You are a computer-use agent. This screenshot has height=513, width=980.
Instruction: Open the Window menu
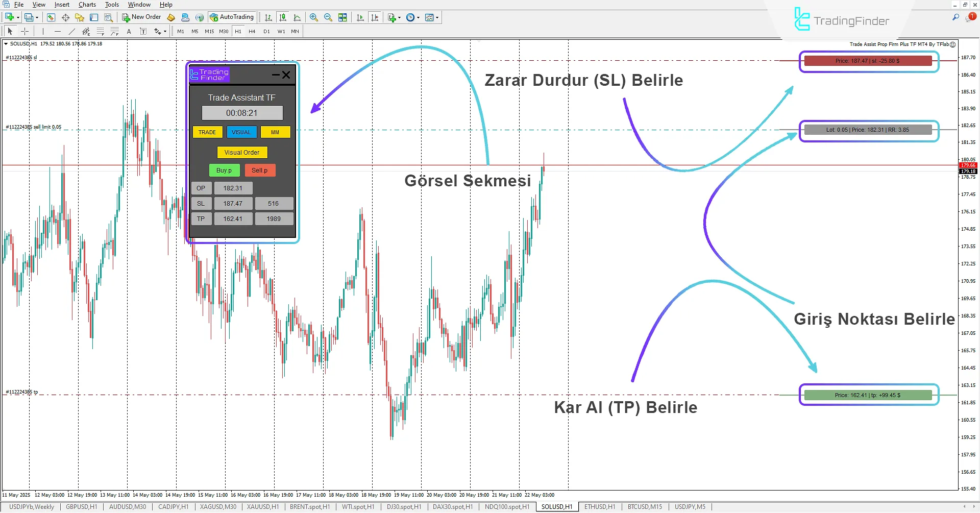click(139, 5)
